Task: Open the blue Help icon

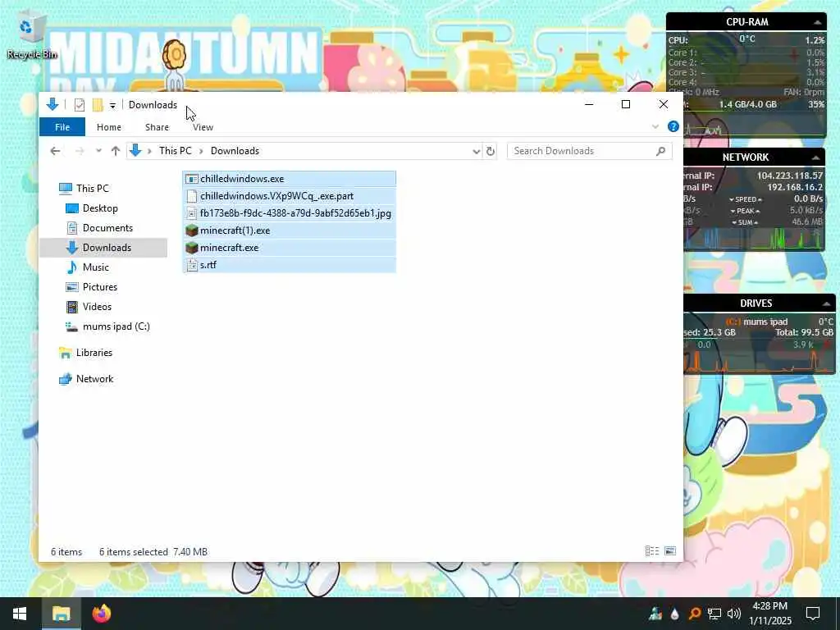Action: tap(673, 126)
